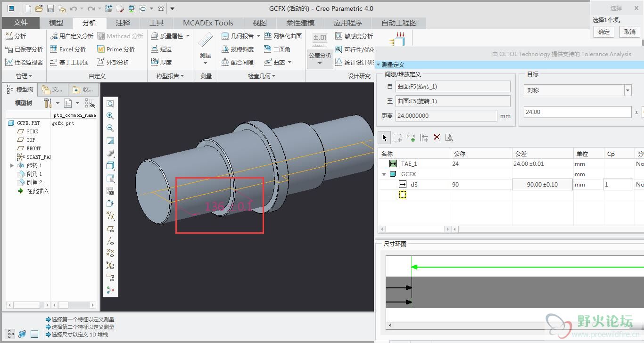
Task: Toggle datum plane display in graphics toolbar
Action: [110, 229]
